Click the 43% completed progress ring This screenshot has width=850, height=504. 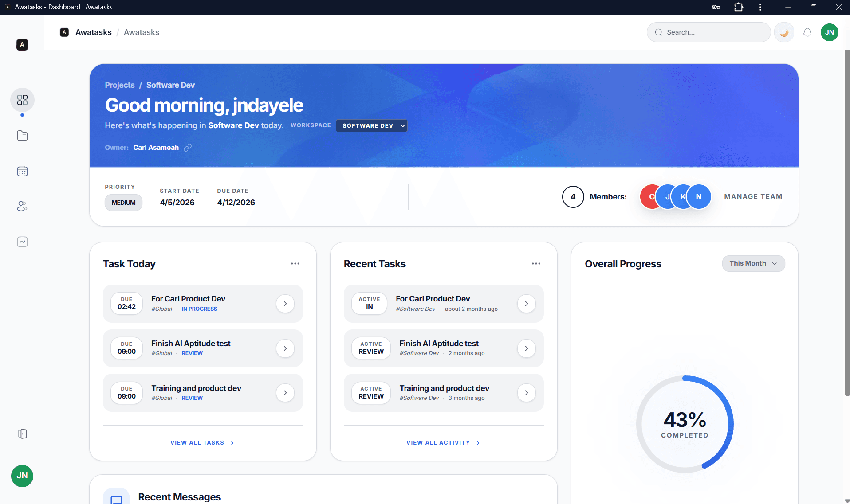[x=685, y=424]
